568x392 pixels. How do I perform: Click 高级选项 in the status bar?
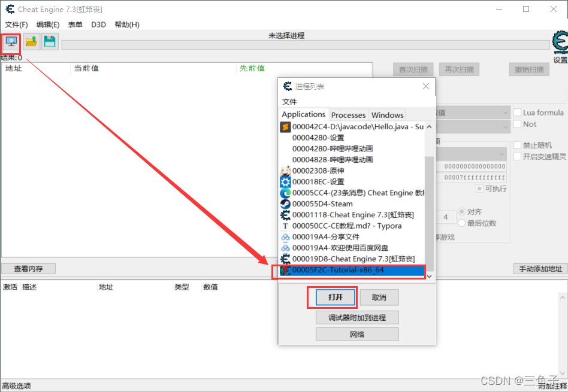[x=16, y=386]
